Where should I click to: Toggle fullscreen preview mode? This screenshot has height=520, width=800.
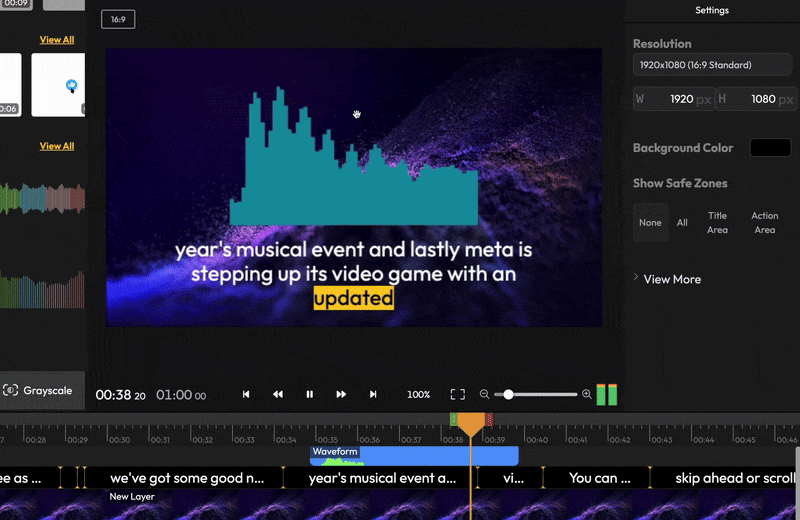[458, 394]
